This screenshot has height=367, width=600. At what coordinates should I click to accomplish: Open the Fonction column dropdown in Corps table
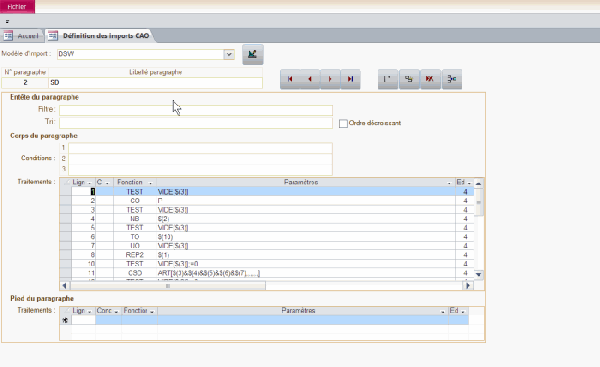(x=150, y=183)
